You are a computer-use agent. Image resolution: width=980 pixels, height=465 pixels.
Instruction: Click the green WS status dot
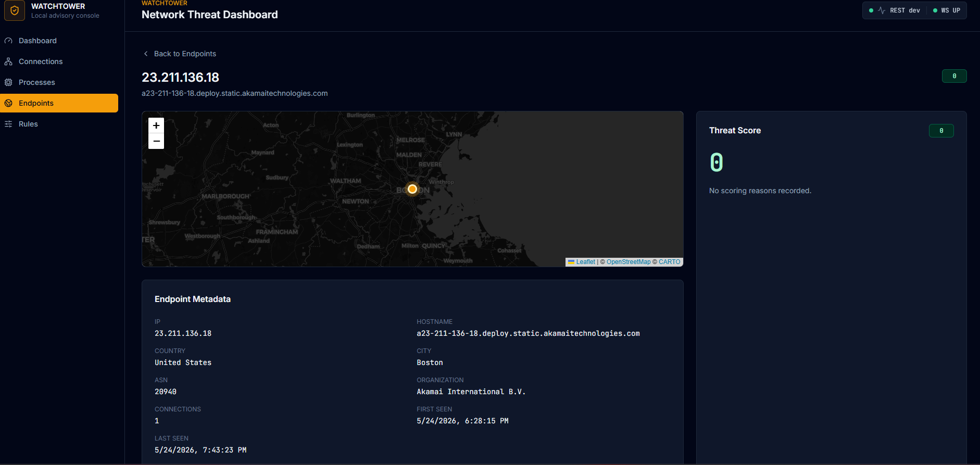(x=935, y=10)
